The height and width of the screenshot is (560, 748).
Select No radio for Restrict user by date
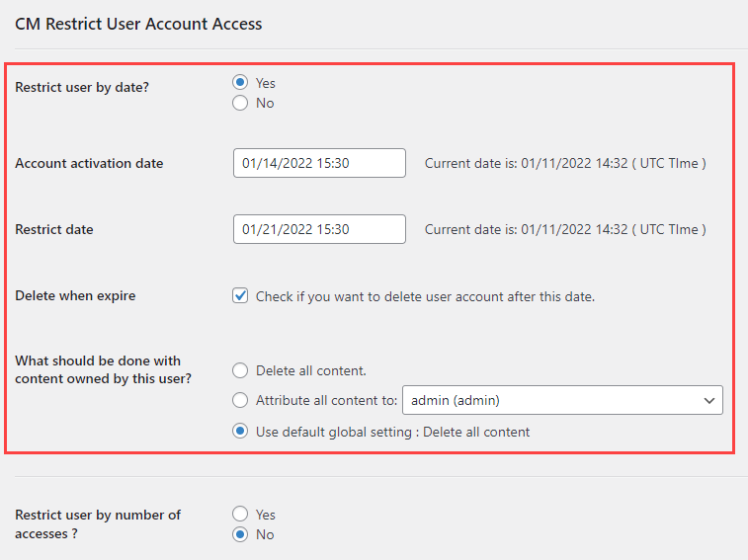point(240,103)
